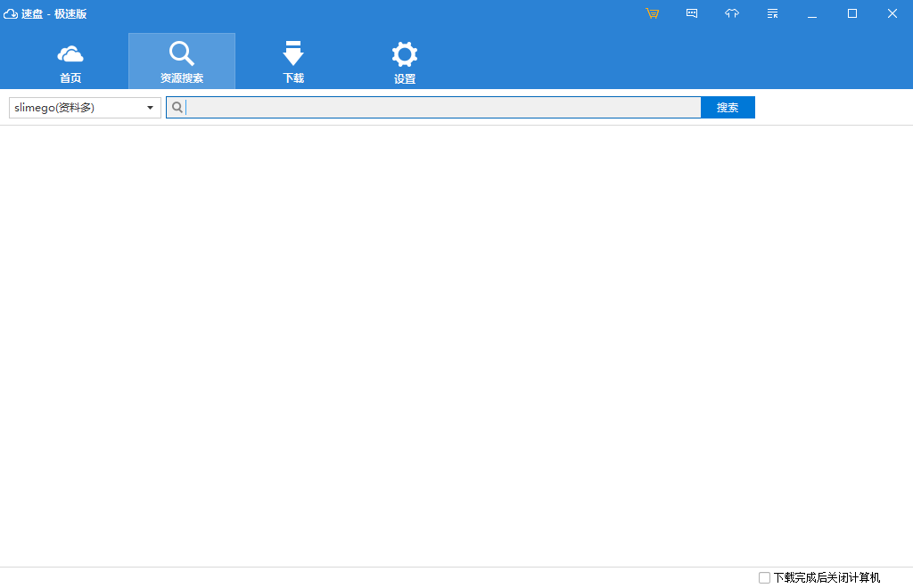Click the 速盘 - 极速版 title text

tap(54, 13)
